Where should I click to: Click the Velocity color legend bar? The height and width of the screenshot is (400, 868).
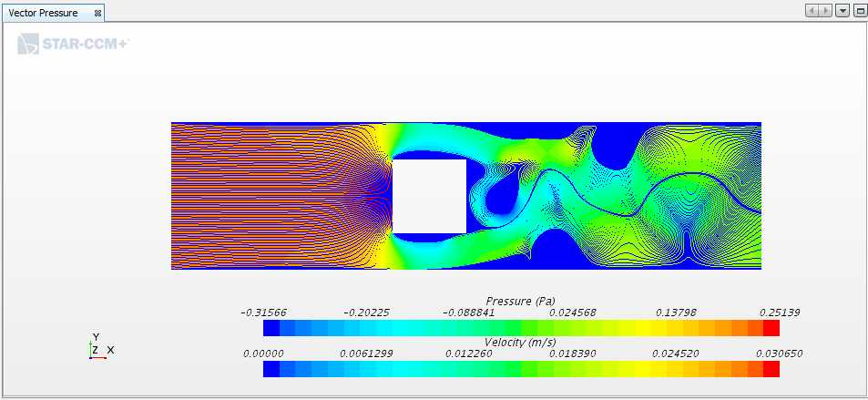pos(521,369)
